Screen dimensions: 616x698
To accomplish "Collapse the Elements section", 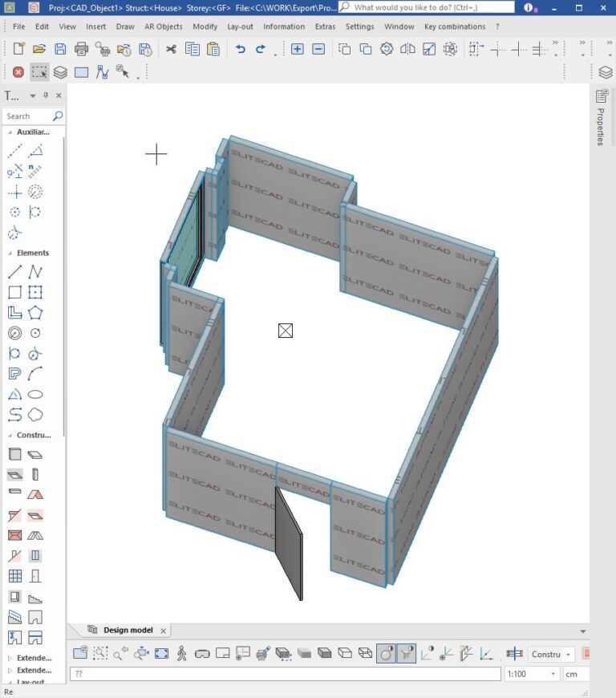I will (10, 253).
